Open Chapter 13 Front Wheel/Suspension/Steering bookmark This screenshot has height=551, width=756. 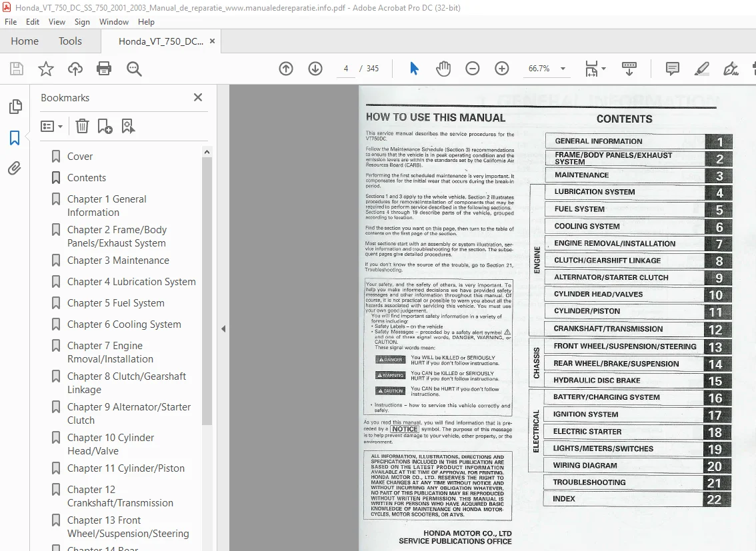(x=128, y=527)
